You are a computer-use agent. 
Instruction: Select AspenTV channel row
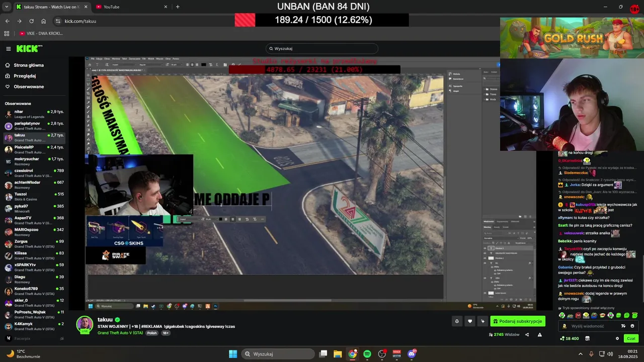pos(34,220)
